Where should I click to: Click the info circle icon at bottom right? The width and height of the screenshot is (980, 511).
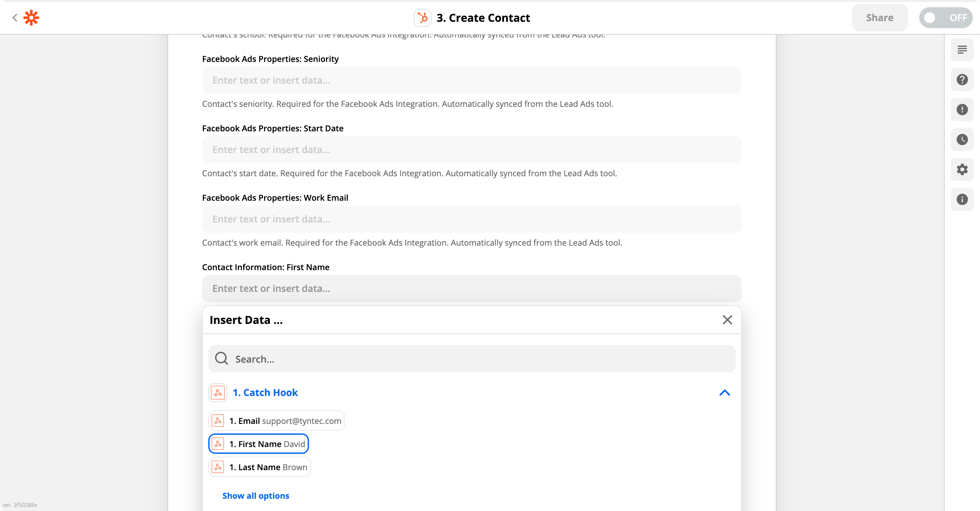pos(962,198)
